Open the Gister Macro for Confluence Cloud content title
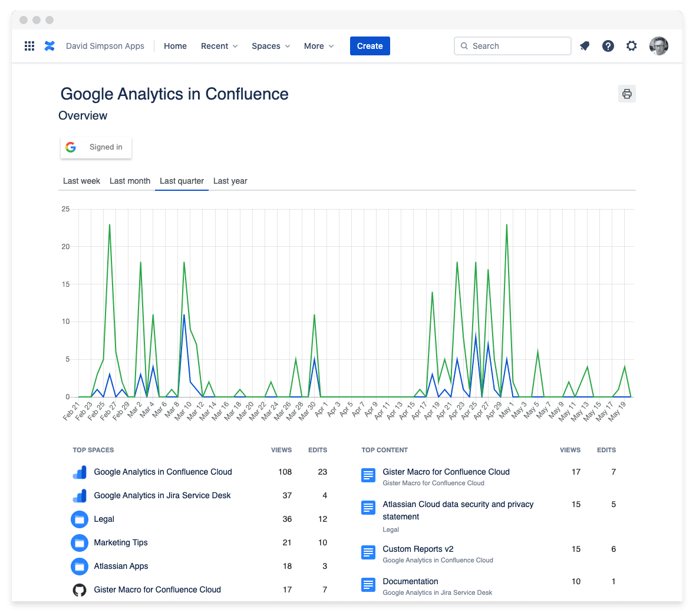The width and height of the screenshot is (696, 616). (x=446, y=472)
